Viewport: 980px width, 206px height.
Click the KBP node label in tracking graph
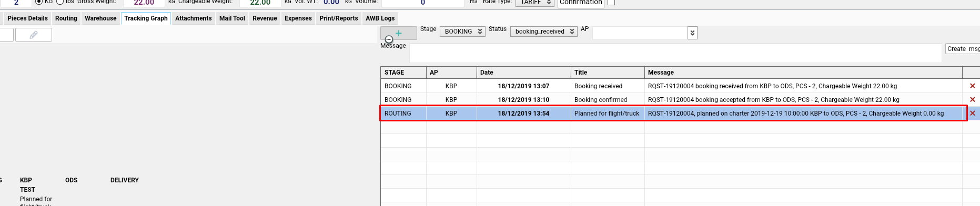26,180
